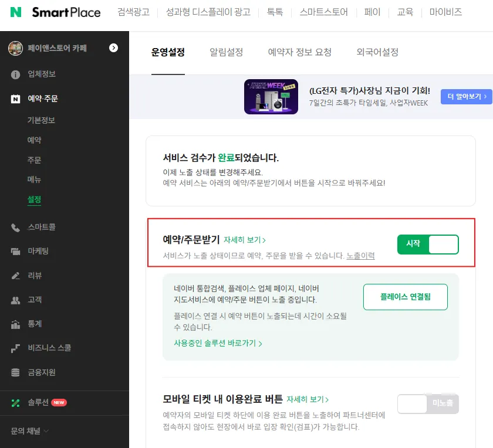This screenshot has height=448, width=493.
Task: Toggle the 모바일 티켓 미노출 switch
Action: pyautogui.click(x=428, y=403)
